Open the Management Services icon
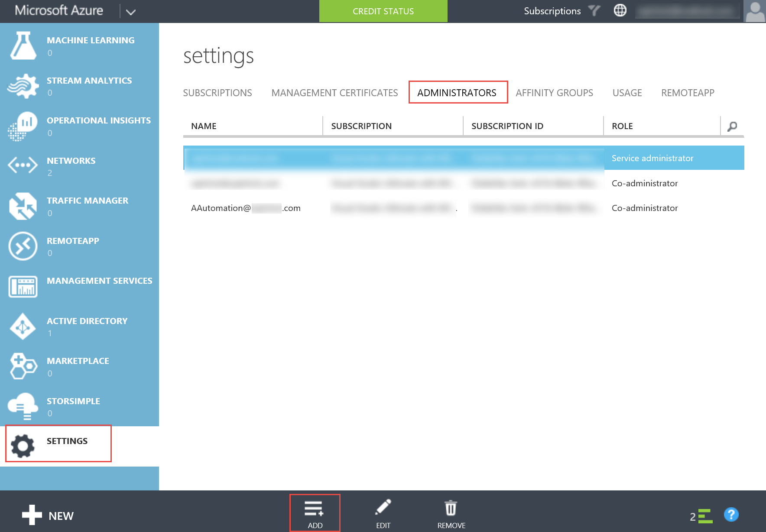The width and height of the screenshot is (766, 532). [23, 286]
